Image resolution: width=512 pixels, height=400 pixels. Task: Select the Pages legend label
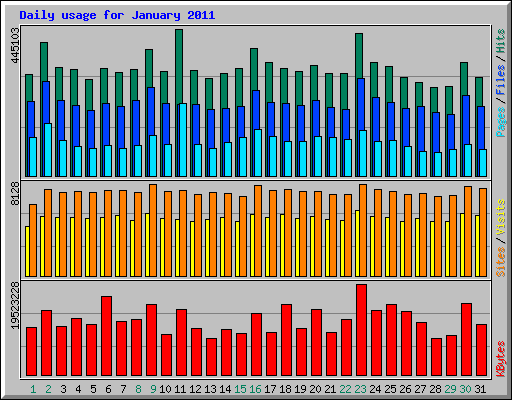click(x=501, y=122)
